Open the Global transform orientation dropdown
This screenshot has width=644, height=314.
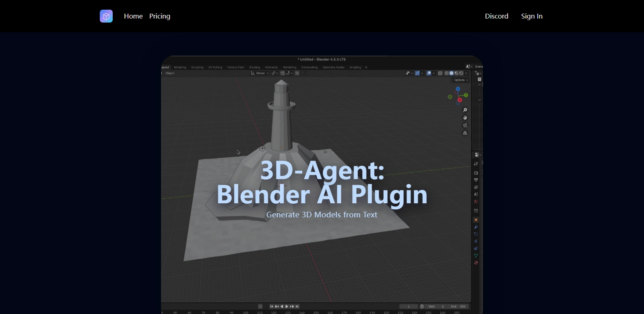tap(260, 73)
